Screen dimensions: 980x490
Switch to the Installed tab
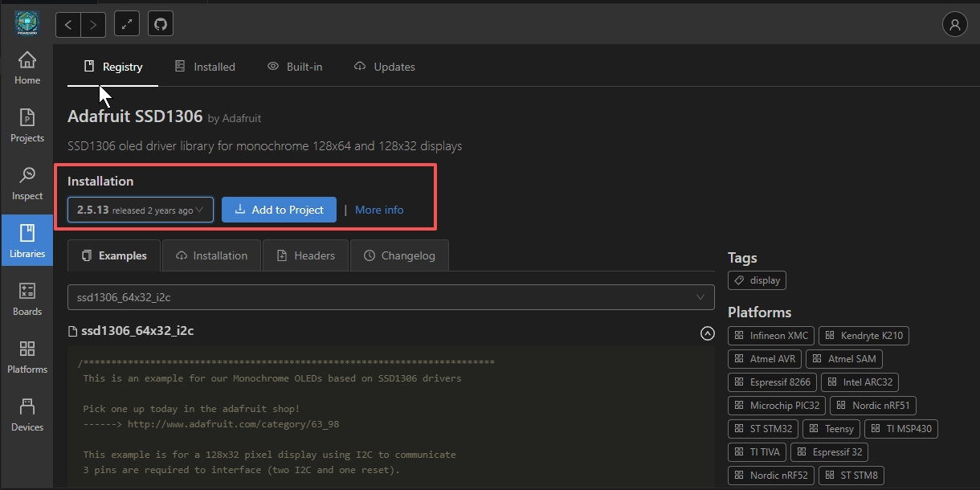pos(205,67)
